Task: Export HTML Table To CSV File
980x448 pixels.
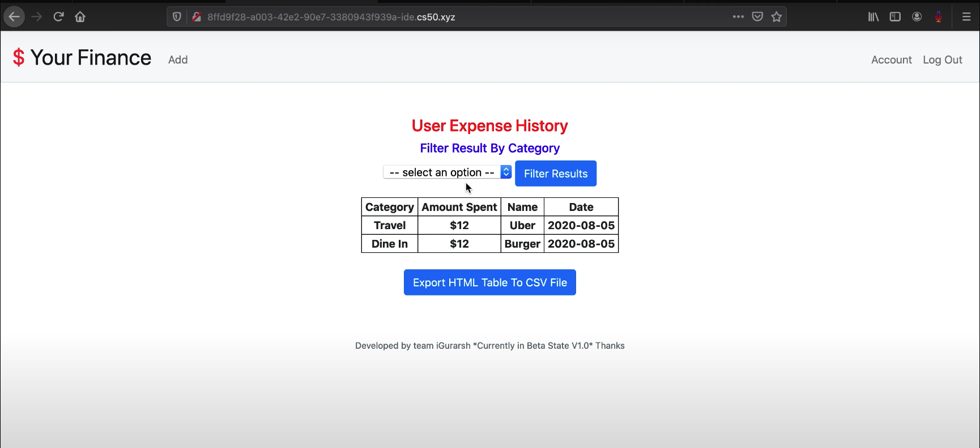Action: point(489,282)
